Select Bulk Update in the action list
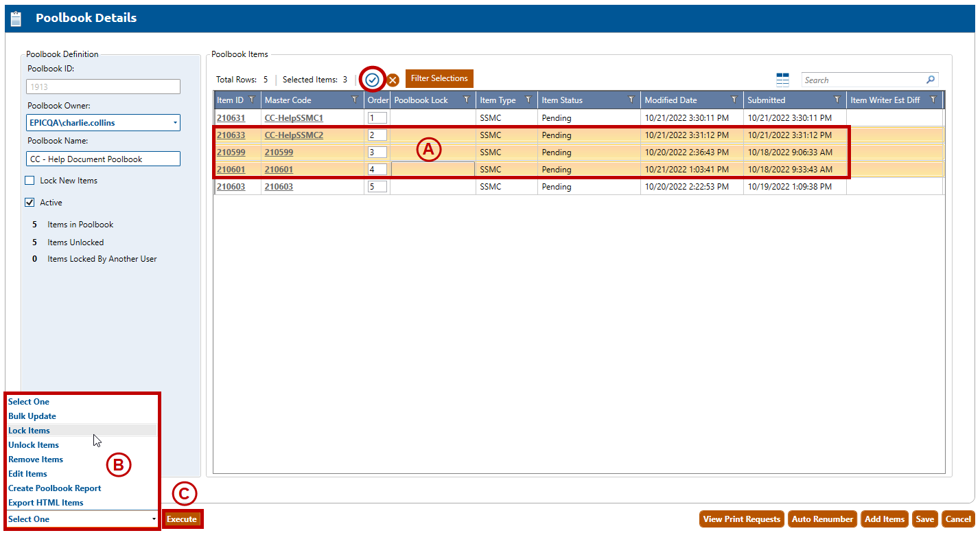This screenshot has height=533, width=980. (x=32, y=416)
